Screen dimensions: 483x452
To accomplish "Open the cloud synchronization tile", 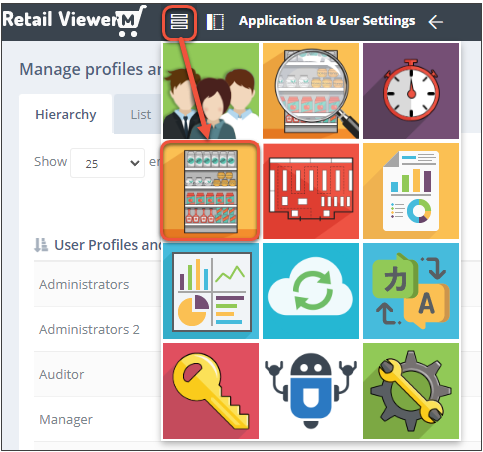I will [311, 291].
